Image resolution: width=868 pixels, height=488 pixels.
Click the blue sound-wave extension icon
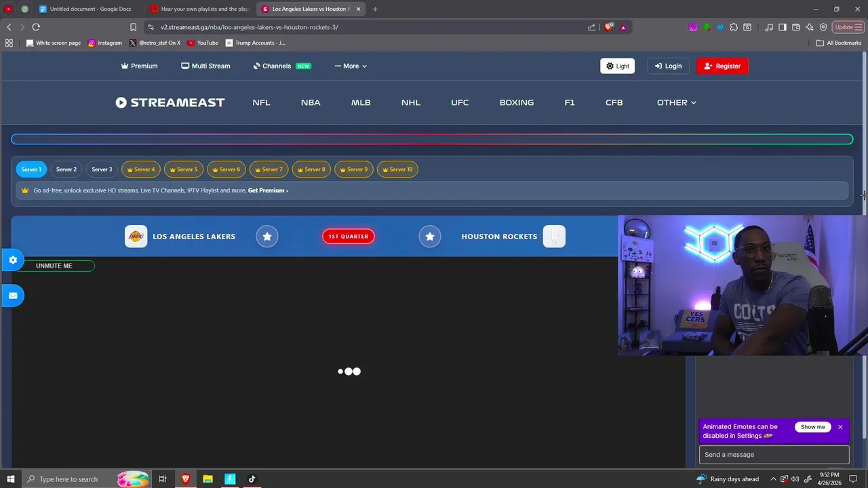pyautogui.click(x=719, y=27)
